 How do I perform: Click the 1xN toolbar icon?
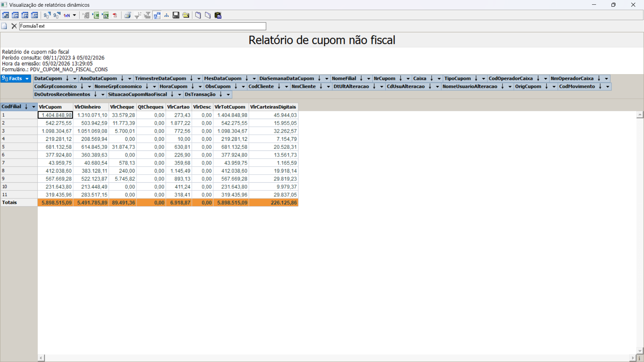(x=67, y=15)
